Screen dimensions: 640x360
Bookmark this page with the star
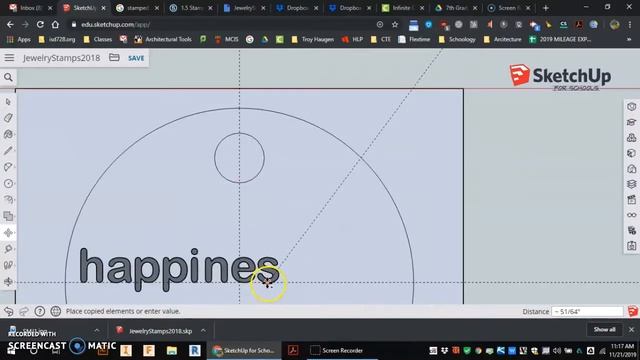point(395,24)
